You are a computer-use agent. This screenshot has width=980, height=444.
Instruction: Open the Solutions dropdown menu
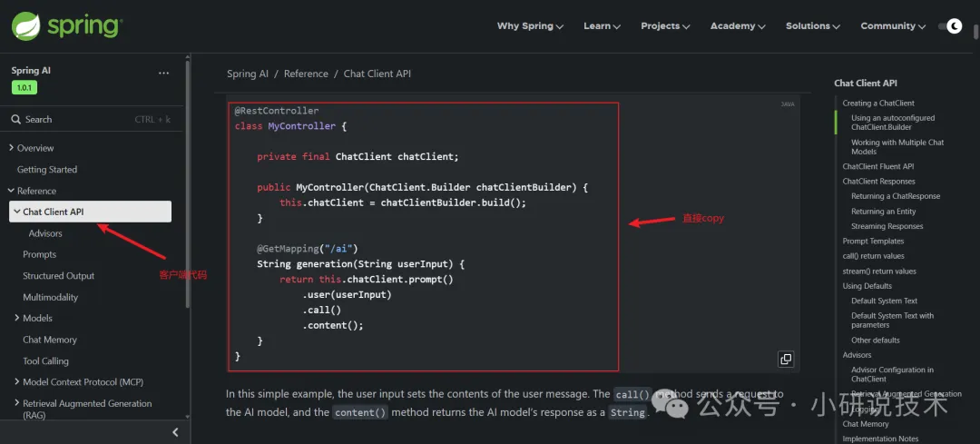812,26
